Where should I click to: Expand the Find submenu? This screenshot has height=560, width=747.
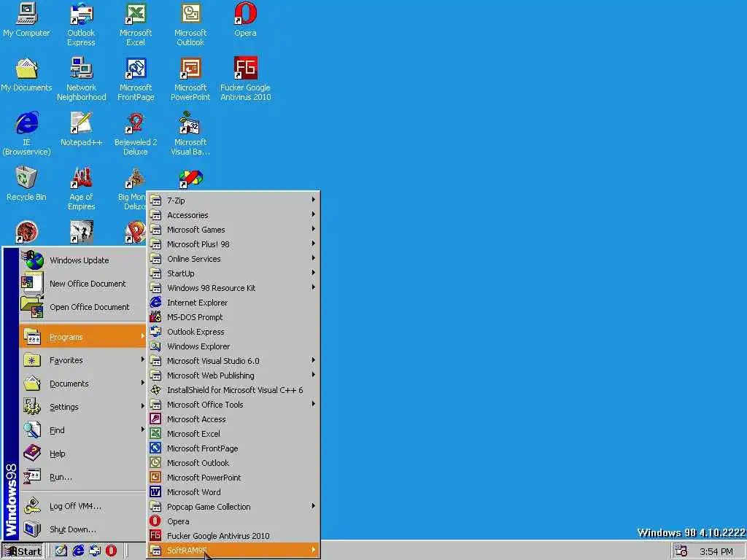[82, 430]
